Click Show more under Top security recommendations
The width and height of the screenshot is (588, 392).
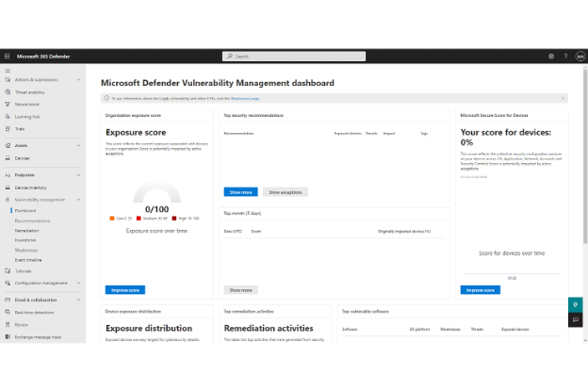click(x=240, y=192)
